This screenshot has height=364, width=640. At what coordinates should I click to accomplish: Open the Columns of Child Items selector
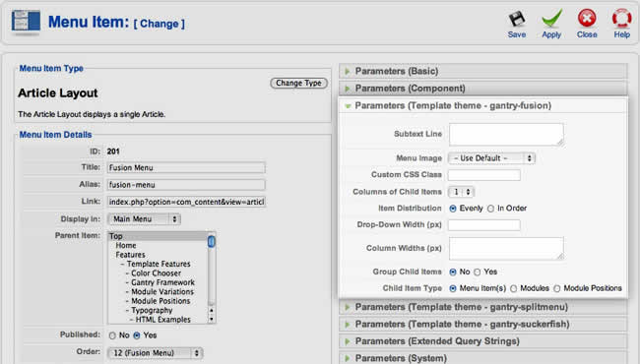(x=461, y=192)
